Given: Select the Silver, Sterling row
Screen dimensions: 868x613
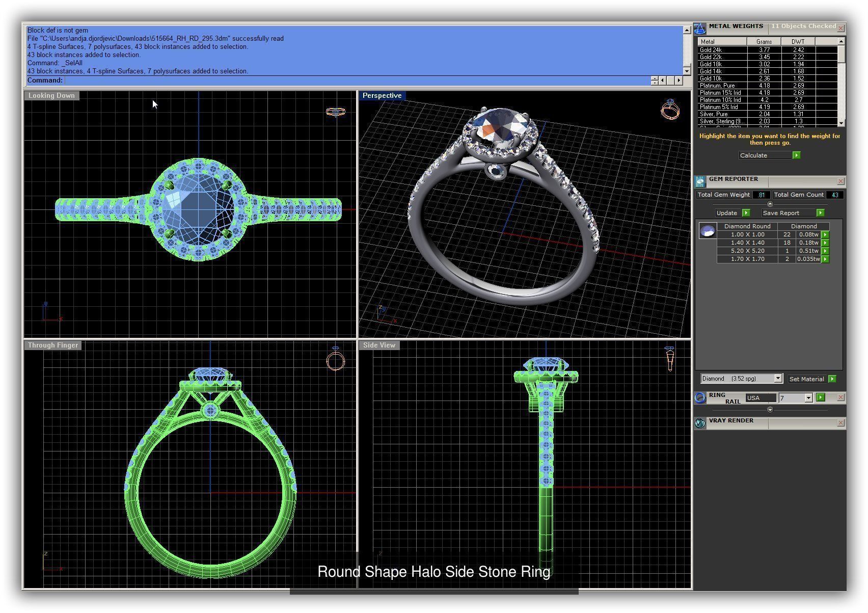Looking at the screenshot, I should tap(768, 121).
